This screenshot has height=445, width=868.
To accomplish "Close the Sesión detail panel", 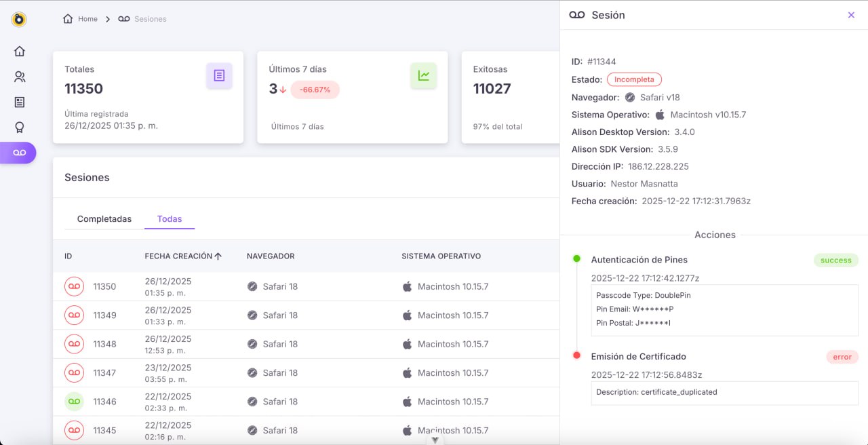I will coord(851,15).
